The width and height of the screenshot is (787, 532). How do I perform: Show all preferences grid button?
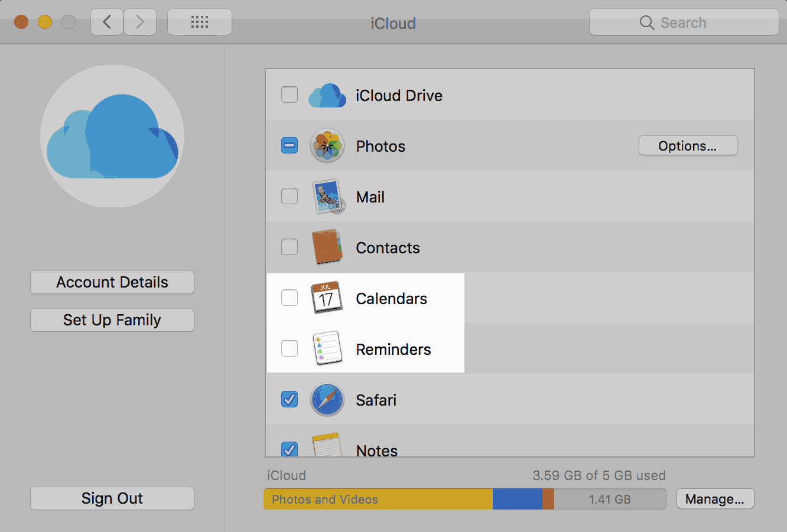tap(200, 22)
